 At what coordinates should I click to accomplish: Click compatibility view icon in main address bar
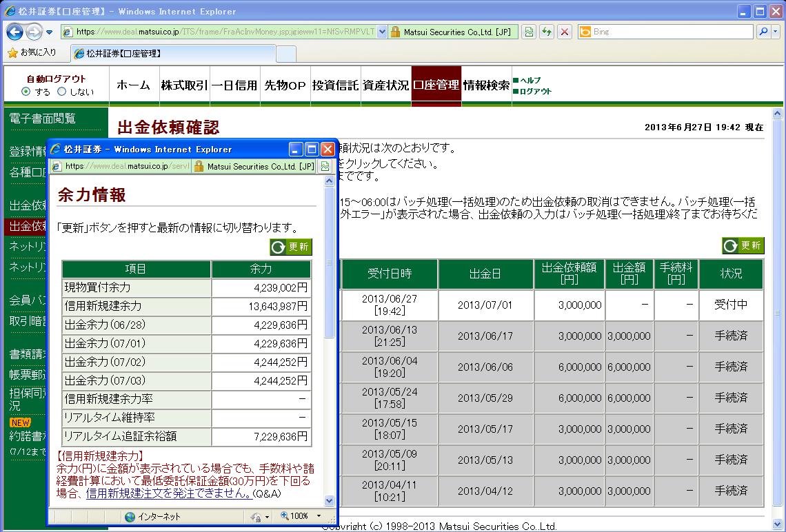pos(528,32)
